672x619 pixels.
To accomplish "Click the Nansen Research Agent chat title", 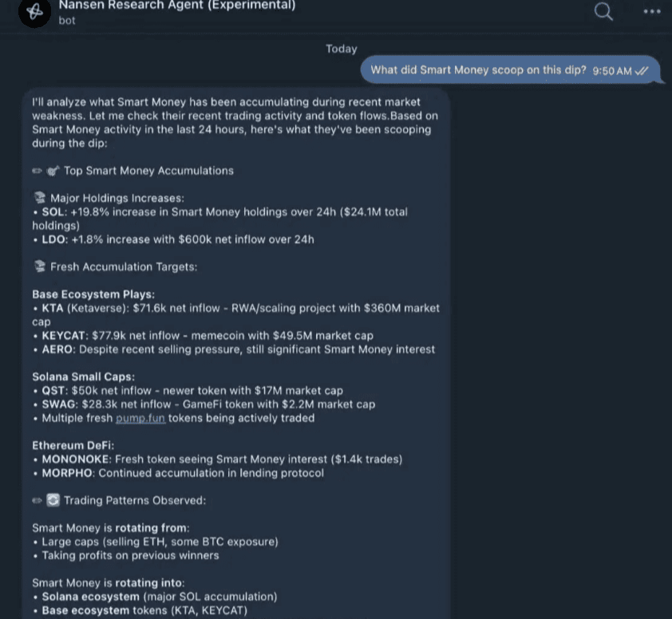I will (x=177, y=5).
